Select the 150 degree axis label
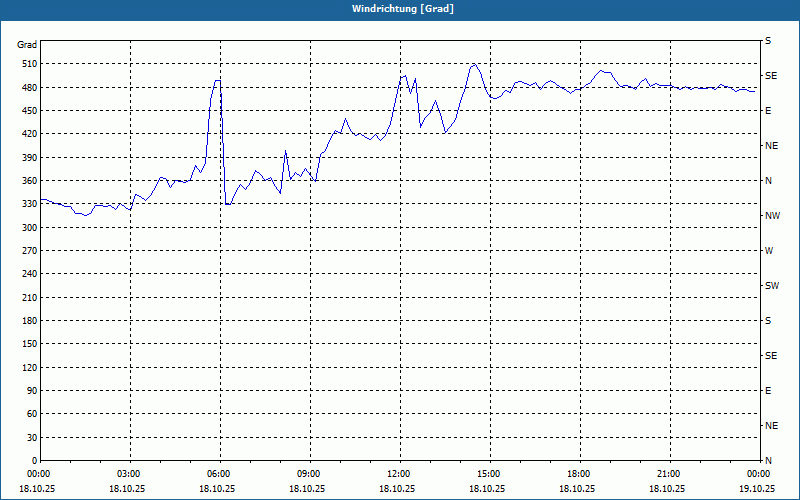This screenshot has height=500, width=800. pos(30,343)
